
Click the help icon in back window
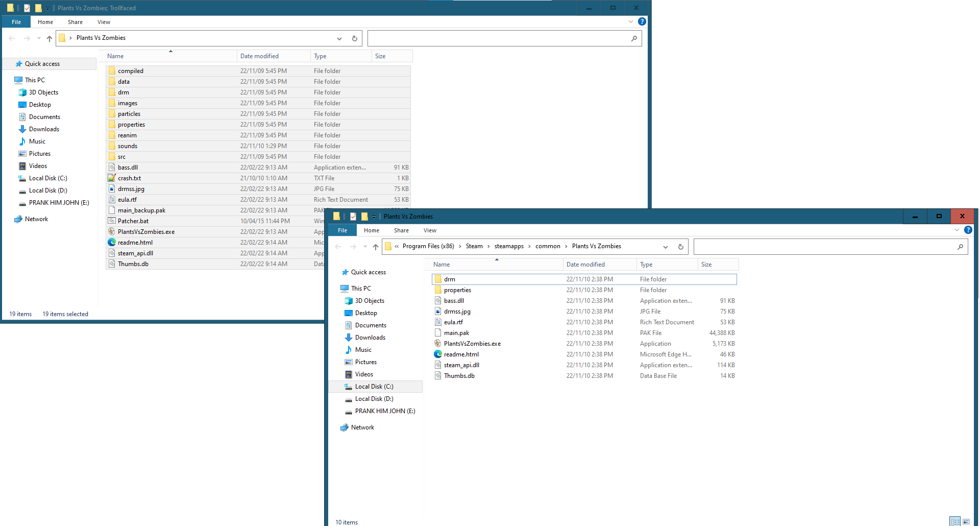coord(642,21)
